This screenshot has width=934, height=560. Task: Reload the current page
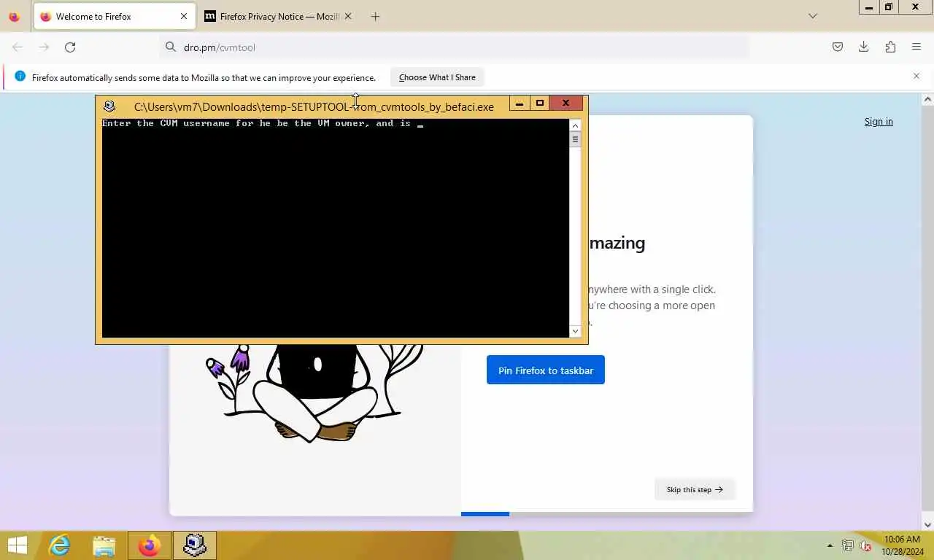[x=70, y=47]
